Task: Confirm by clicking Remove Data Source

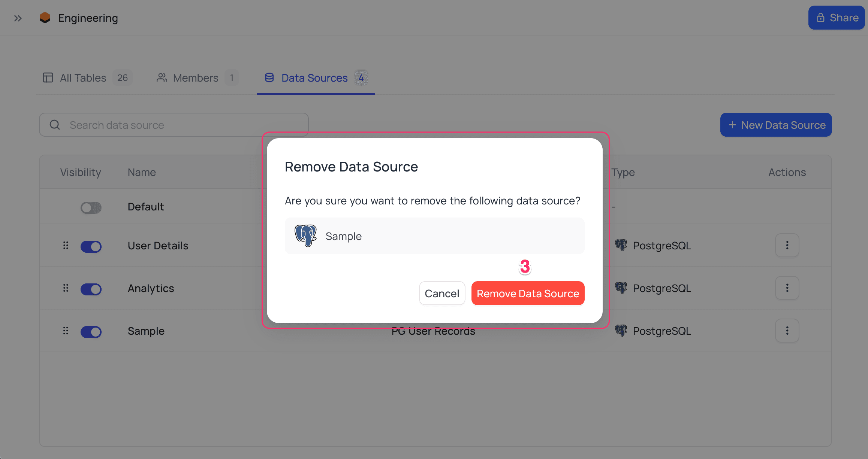Action: pyautogui.click(x=528, y=293)
